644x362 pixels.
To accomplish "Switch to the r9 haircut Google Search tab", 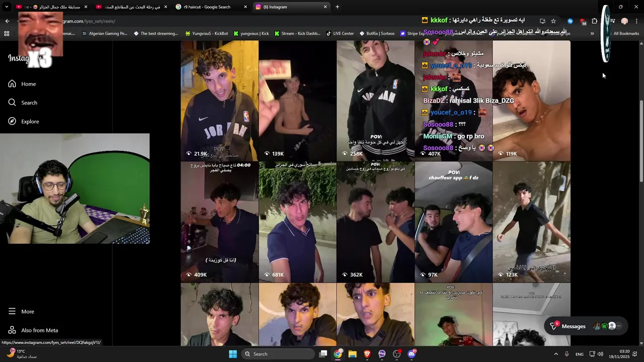I will click(211, 7).
